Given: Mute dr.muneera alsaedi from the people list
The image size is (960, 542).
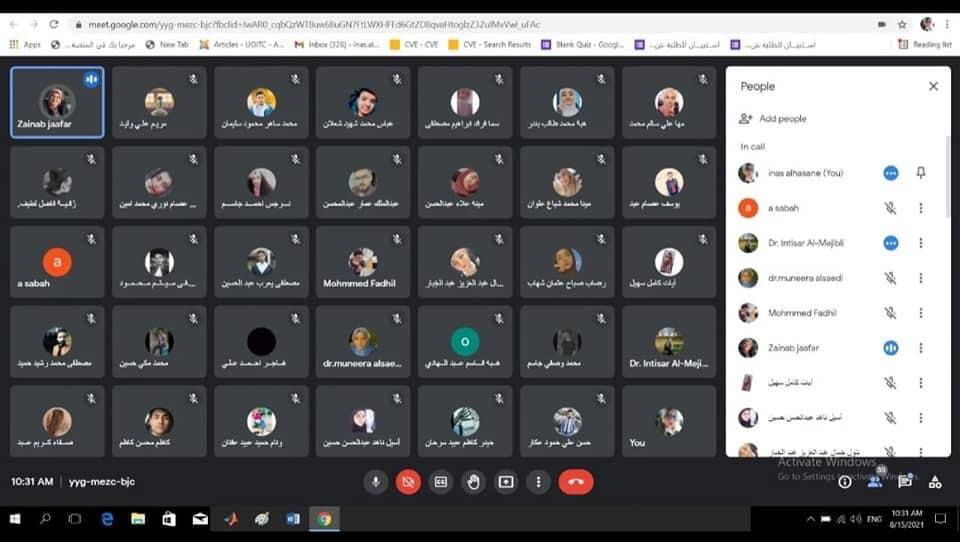Looking at the screenshot, I should pos(890,278).
